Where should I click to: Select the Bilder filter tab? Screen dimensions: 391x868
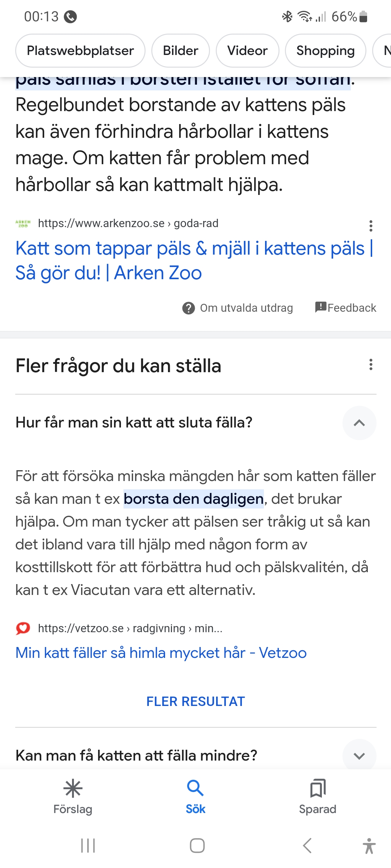click(x=180, y=51)
